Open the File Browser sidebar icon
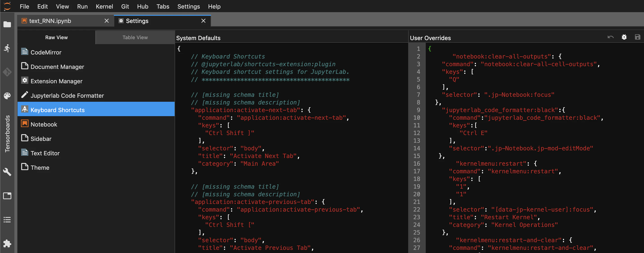The height and width of the screenshot is (253, 644). coord(7,24)
